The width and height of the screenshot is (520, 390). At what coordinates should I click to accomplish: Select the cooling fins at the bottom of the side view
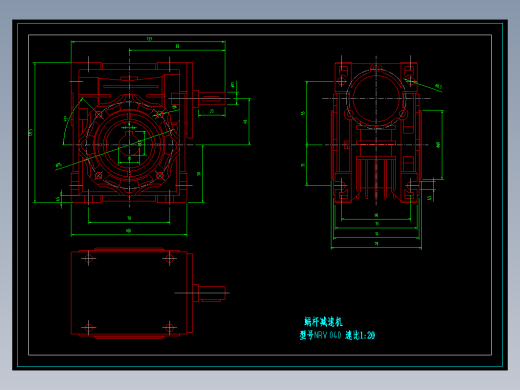[376, 178]
